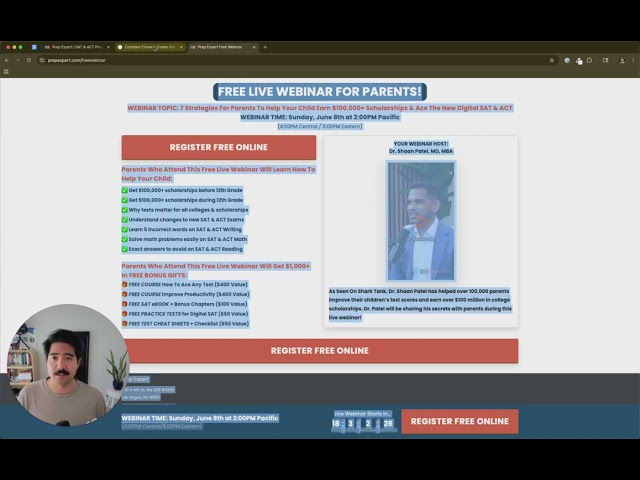The width and height of the screenshot is (640, 480).
Task: Switch to the Prep Expert SAT & ACT tab
Action: pyautogui.click(x=76, y=47)
